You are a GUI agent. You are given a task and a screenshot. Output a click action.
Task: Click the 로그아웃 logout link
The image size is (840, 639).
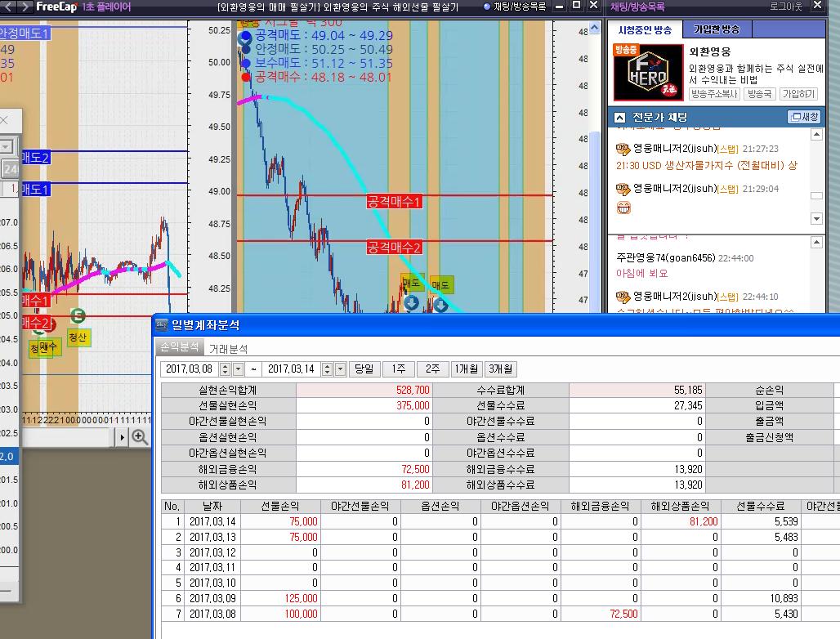[x=787, y=7]
